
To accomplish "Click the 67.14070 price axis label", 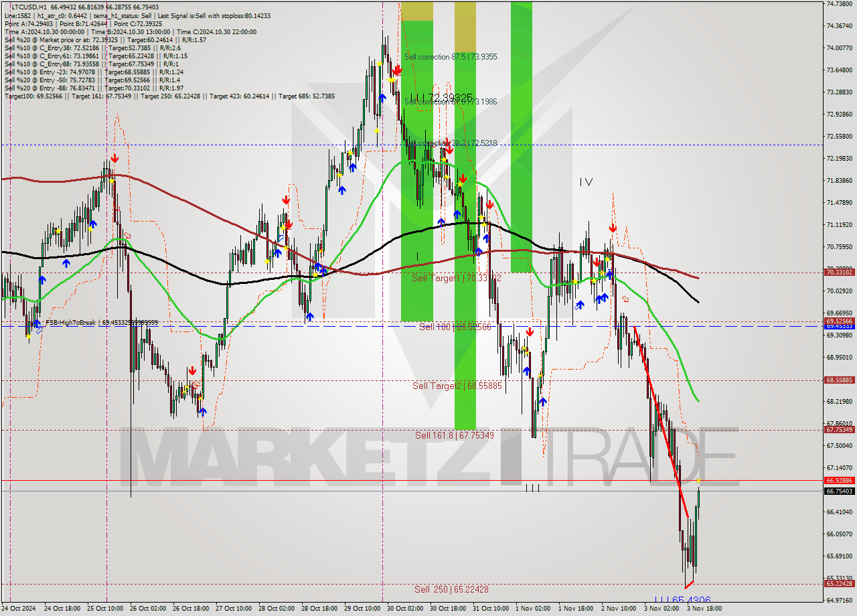I will (839, 467).
